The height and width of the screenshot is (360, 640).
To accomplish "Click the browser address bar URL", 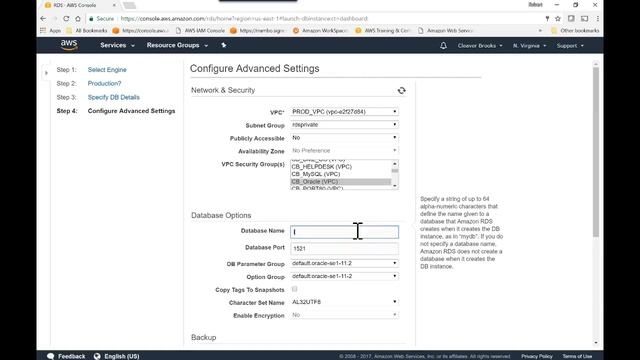I will (x=244, y=19).
